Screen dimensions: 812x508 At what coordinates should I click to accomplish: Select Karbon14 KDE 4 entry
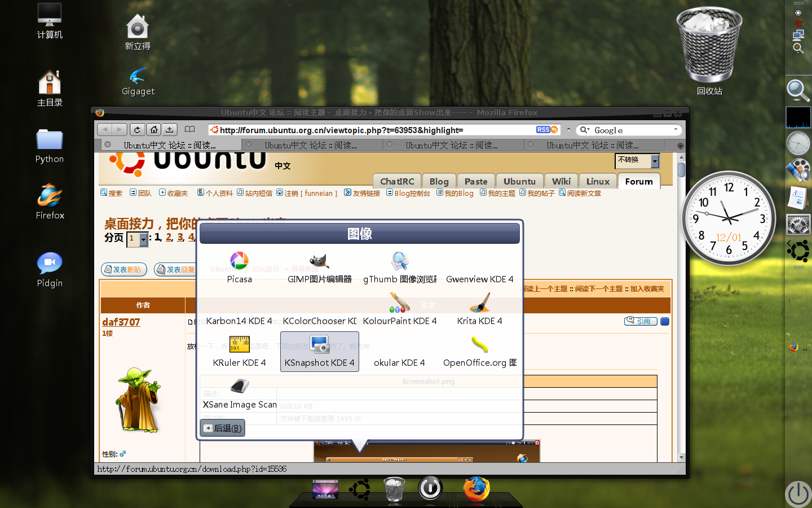[x=239, y=321]
